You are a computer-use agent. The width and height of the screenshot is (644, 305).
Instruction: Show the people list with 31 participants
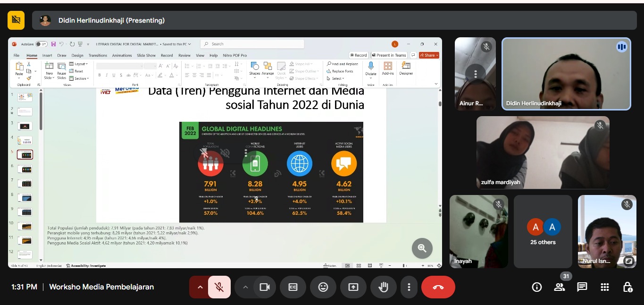coord(560,287)
